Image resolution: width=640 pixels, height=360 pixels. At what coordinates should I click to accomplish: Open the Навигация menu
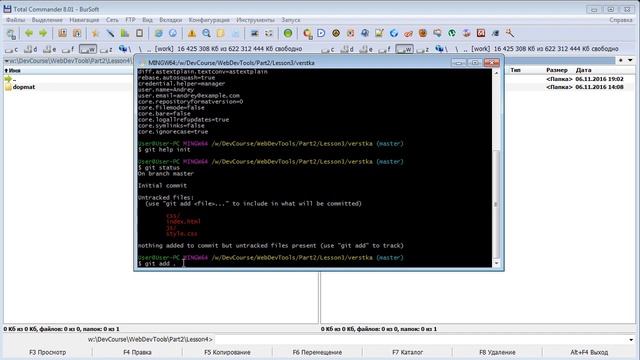(x=84, y=20)
